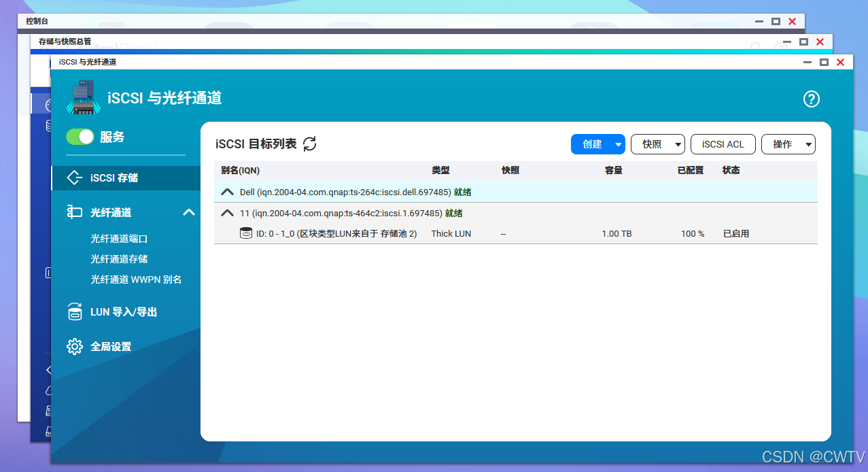This screenshot has height=472, width=868.
Task: Minimize the 控制台 window
Action: click(759, 21)
